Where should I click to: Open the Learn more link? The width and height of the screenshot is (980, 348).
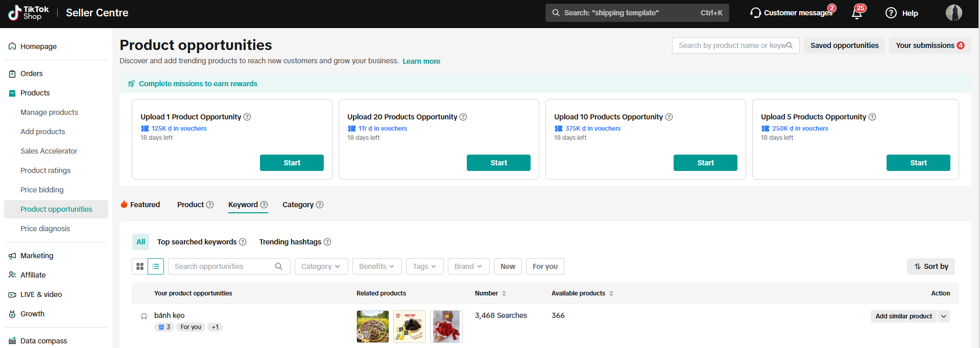(x=421, y=61)
